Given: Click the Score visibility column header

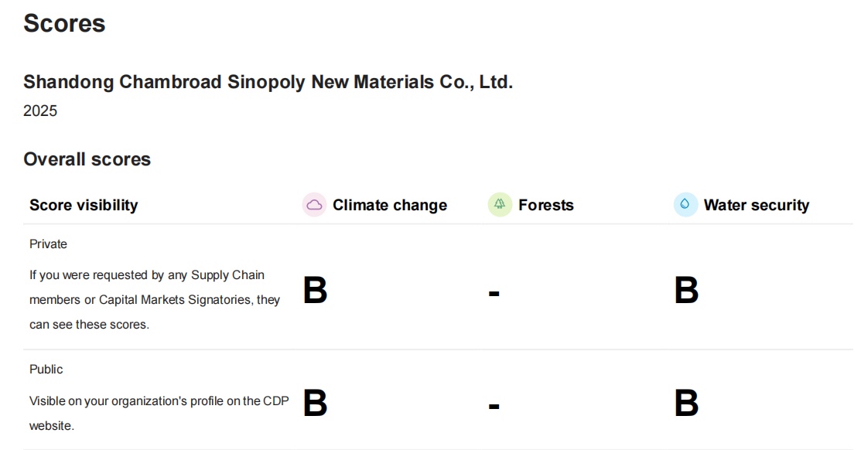Looking at the screenshot, I should click(84, 205).
